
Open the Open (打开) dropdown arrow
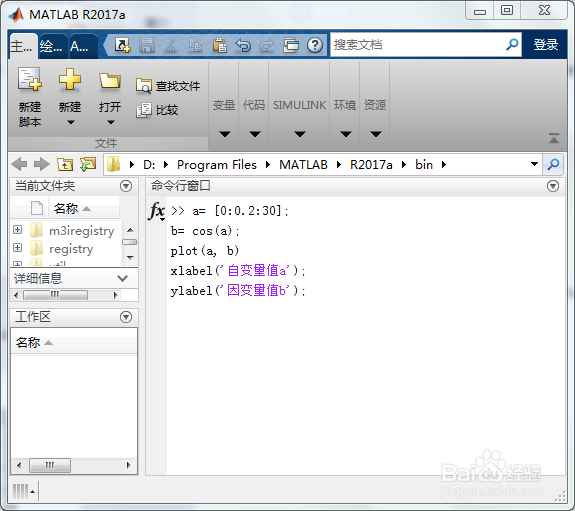[110, 122]
